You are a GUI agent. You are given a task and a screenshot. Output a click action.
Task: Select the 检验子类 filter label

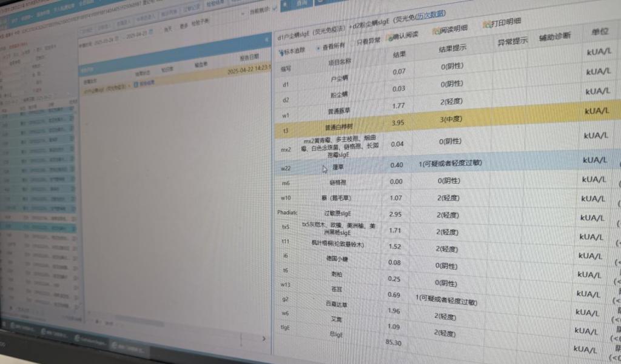point(200,22)
